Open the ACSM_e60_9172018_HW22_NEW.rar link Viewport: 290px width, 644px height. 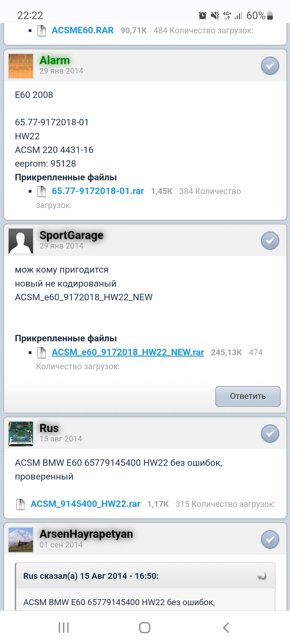click(128, 352)
